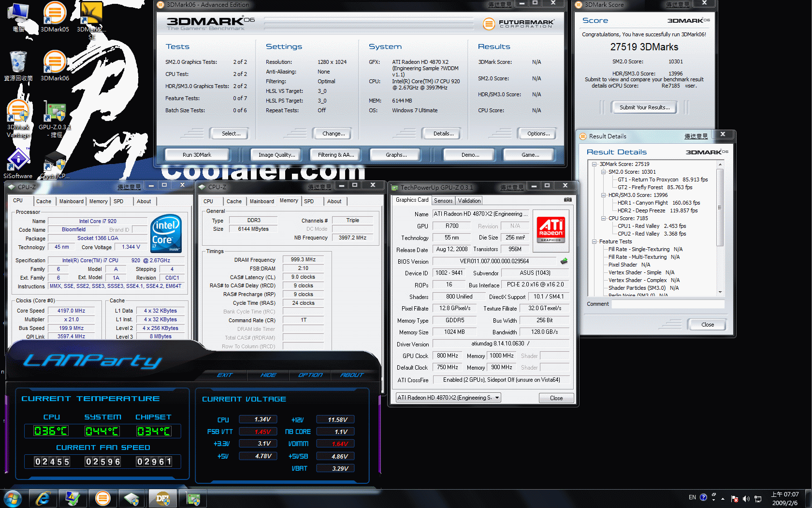The height and width of the screenshot is (508, 812).
Task: Close the Result Details dialog with the Close button
Action: 707,325
